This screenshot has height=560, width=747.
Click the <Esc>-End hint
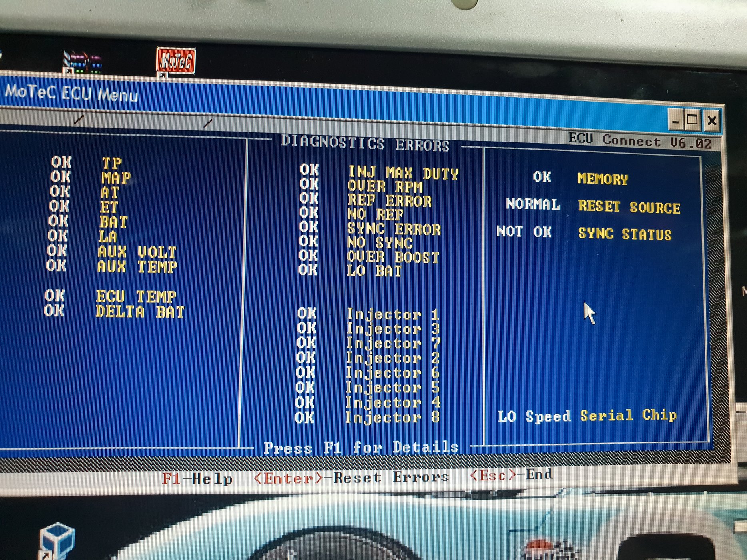[511, 475]
